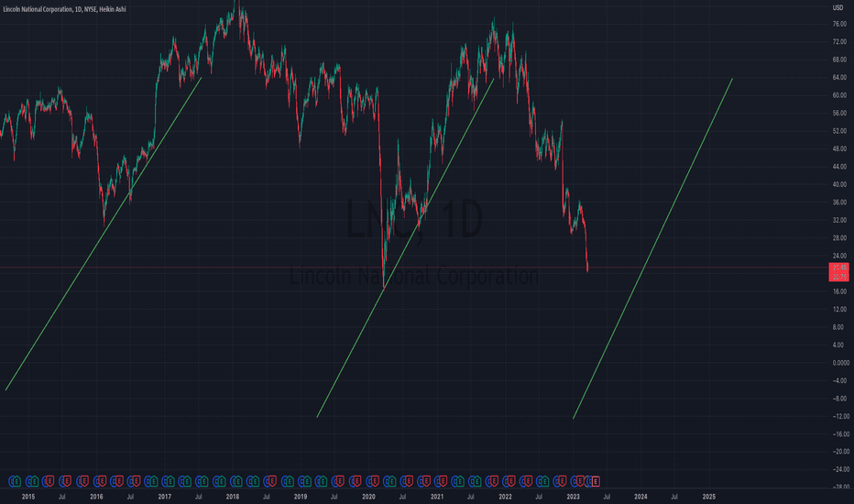Open the earnings marker above the 2021 label
854x504 pixels.
point(443,481)
